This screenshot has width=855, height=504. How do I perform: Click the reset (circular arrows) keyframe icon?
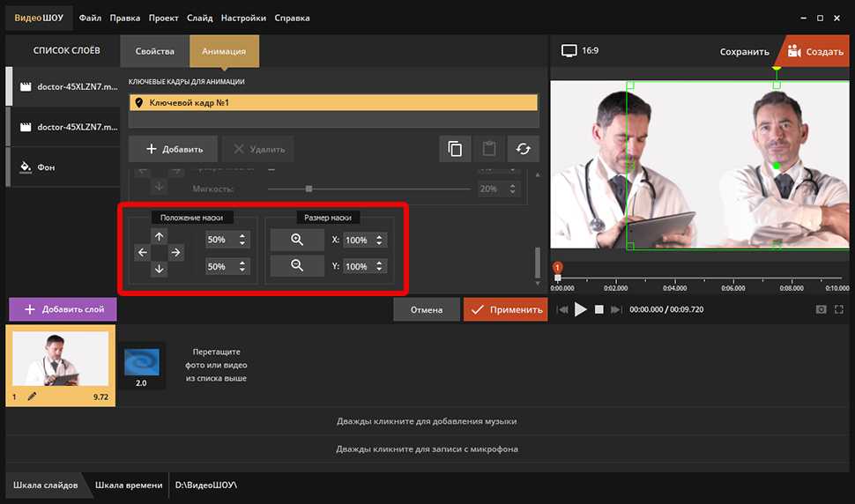[x=523, y=149]
